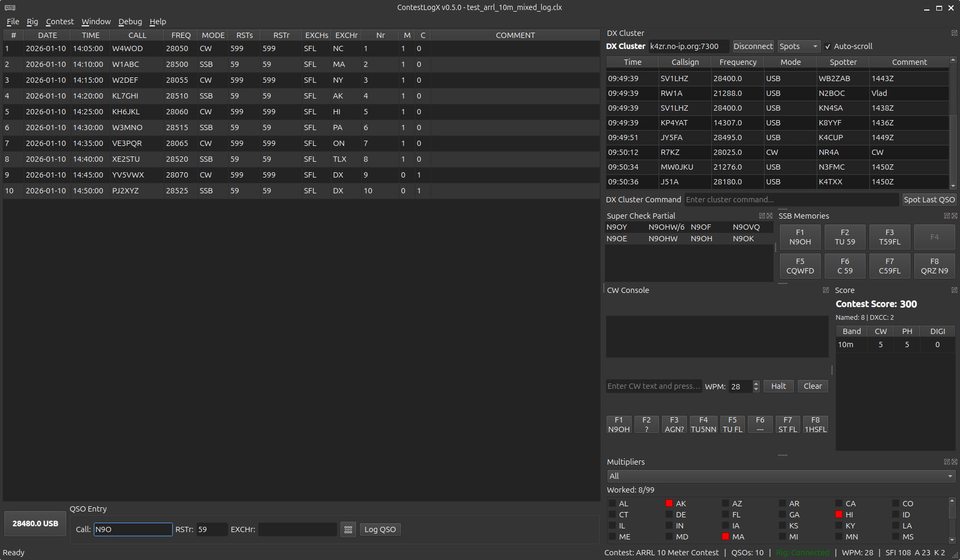Screen dimensions: 960x560
Task: Open the Debug menu
Action: pos(130,22)
